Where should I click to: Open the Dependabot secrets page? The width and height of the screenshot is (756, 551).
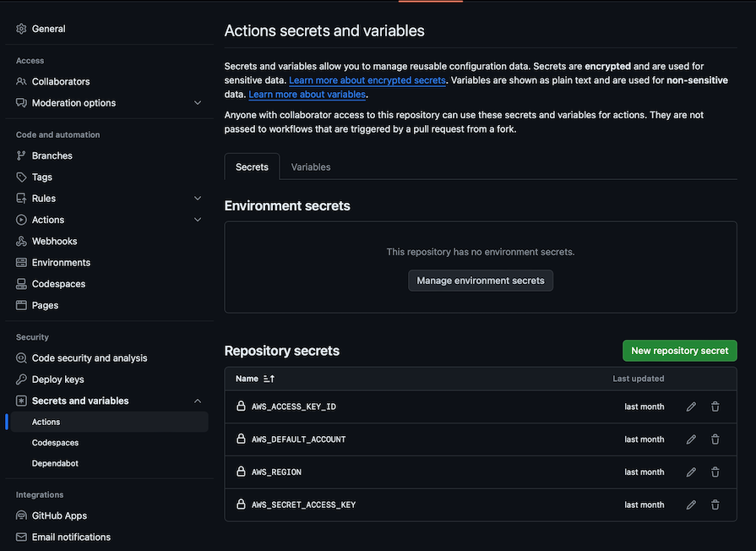[54, 462]
